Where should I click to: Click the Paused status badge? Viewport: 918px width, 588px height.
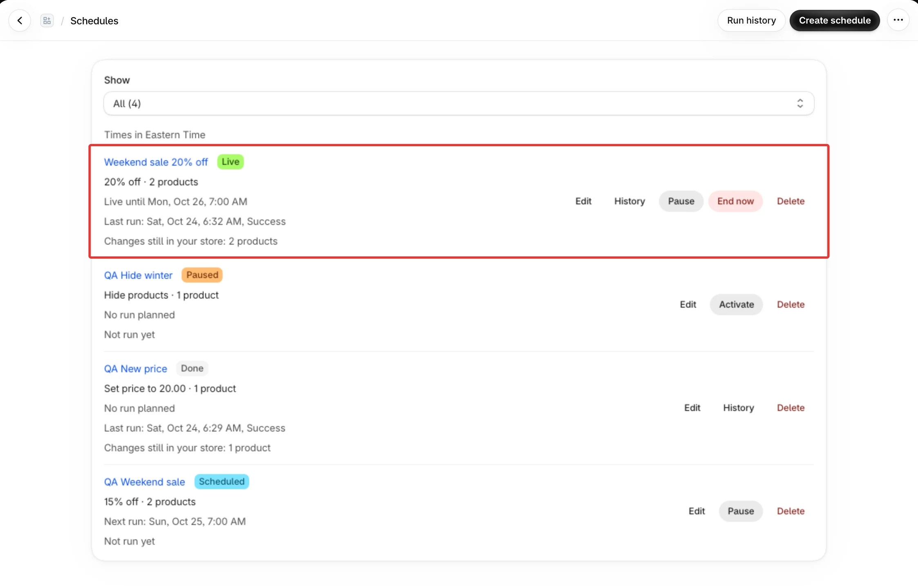[x=202, y=275]
